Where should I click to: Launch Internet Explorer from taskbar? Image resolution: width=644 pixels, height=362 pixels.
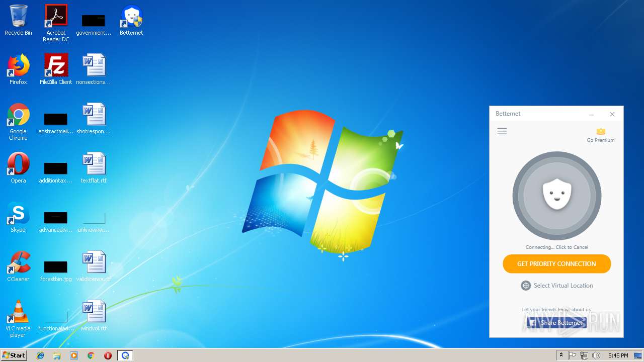tap(40, 355)
